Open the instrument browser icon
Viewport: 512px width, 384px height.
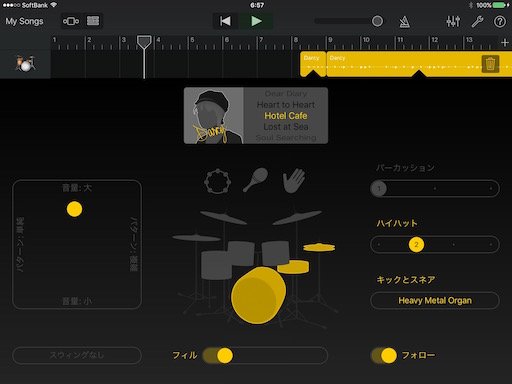(x=71, y=21)
